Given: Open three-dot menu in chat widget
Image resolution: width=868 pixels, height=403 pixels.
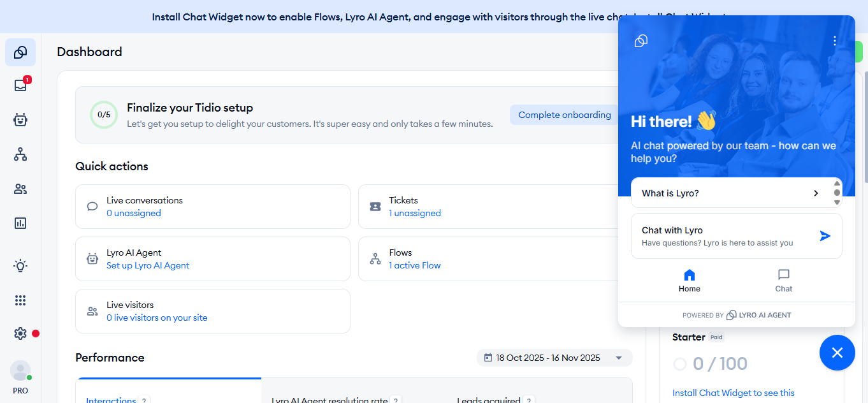Looking at the screenshot, I should (835, 41).
